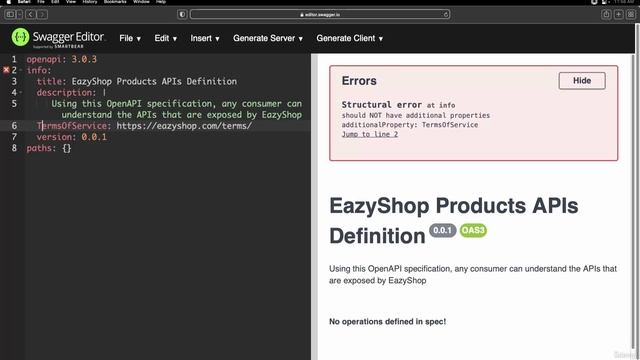Expand the Generate Server dropdown
The width and height of the screenshot is (640, 360).
pos(268,38)
